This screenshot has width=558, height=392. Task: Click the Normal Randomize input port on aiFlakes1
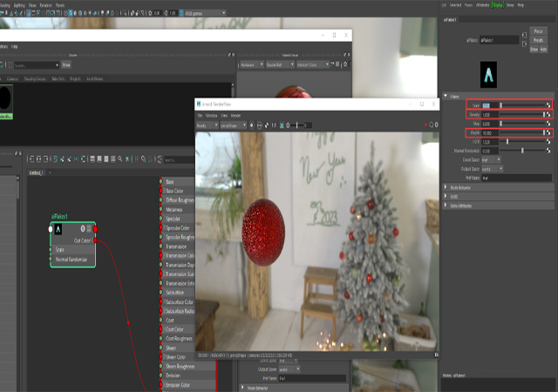tap(51, 259)
